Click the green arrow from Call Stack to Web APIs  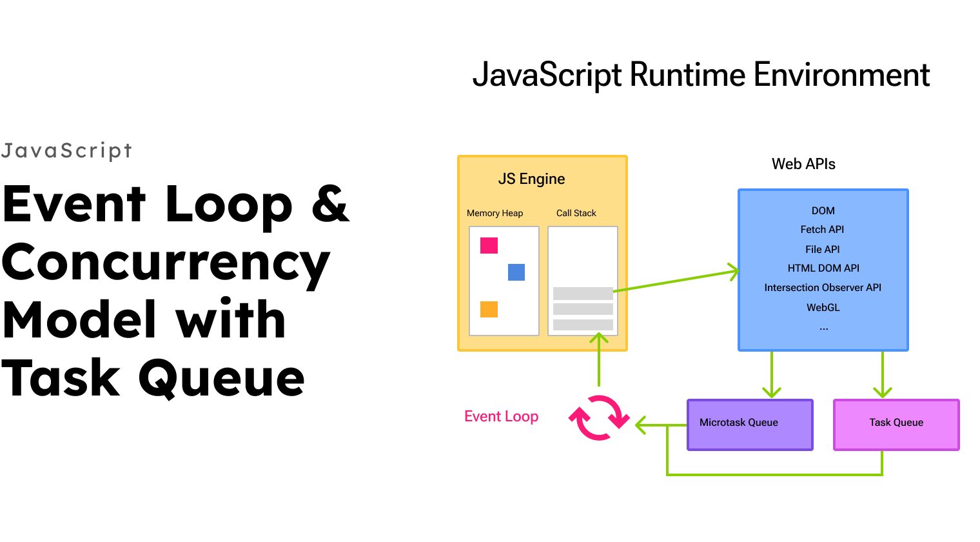[x=677, y=281]
